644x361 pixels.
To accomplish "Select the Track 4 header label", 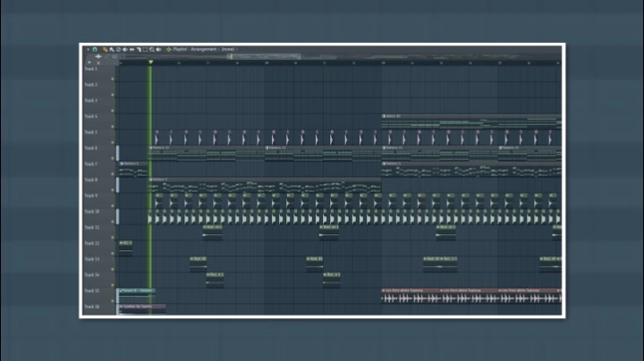I will coord(90,116).
